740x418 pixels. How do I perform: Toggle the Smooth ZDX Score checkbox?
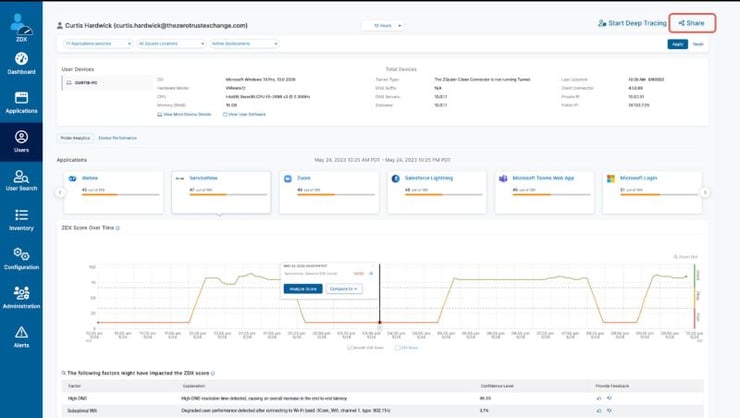pyautogui.click(x=350, y=348)
